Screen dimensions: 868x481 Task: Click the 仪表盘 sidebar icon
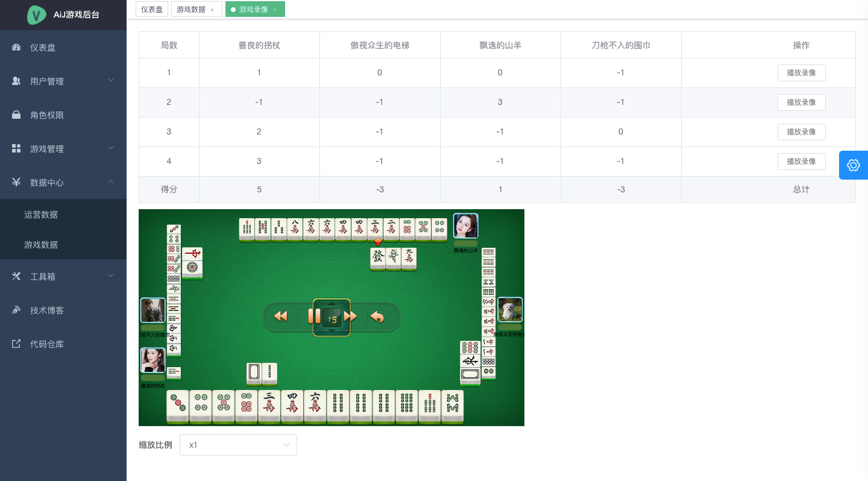click(17, 48)
